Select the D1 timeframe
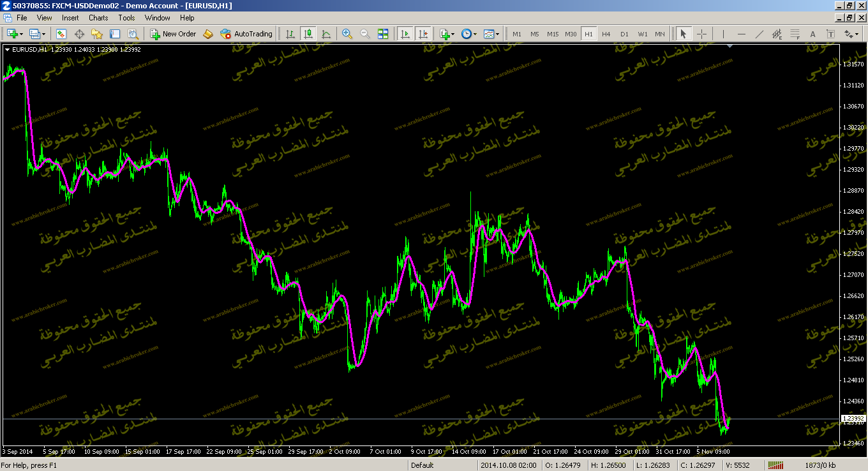868x471 pixels. pyautogui.click(x=624, y=34)
